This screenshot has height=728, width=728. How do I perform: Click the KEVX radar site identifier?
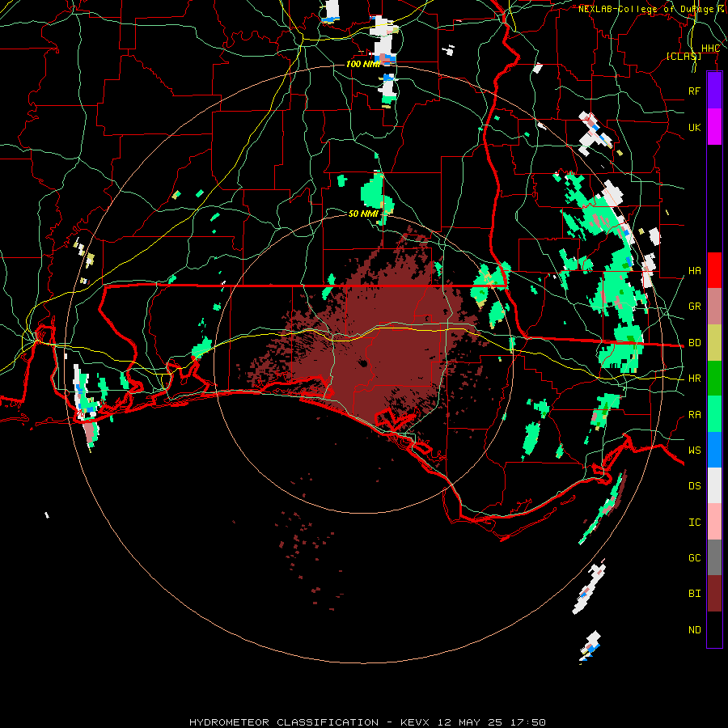click(x=416, y=722)
